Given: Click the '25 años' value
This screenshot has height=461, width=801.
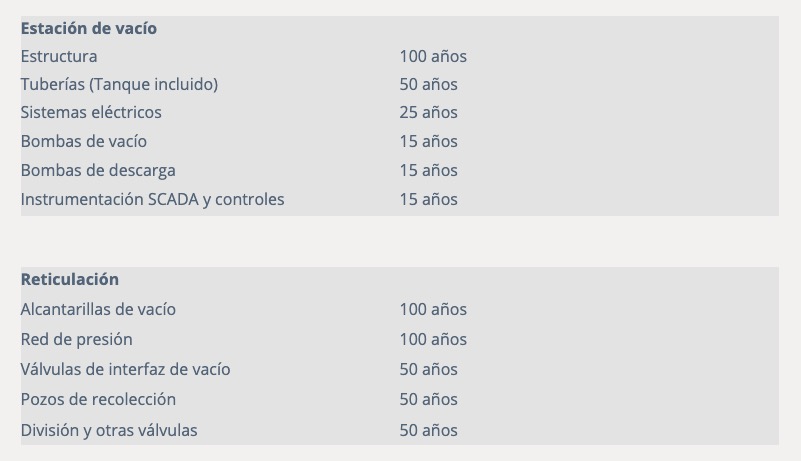Looking at the screenshot, I should 428,112.
